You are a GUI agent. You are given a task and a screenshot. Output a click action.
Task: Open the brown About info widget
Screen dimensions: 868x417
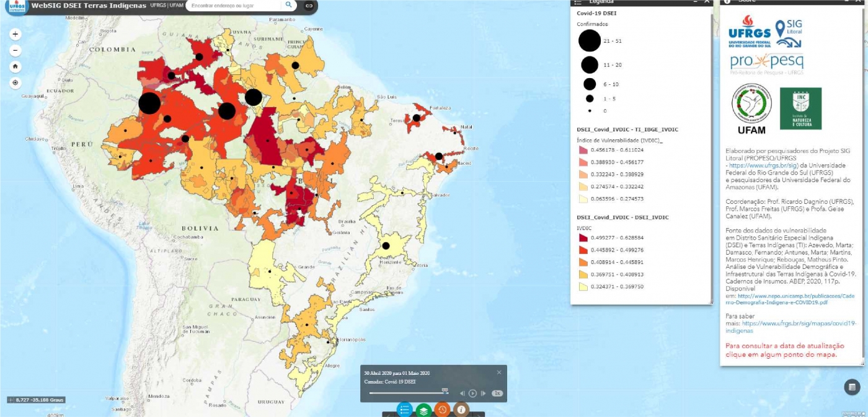(x=461, y=410)
